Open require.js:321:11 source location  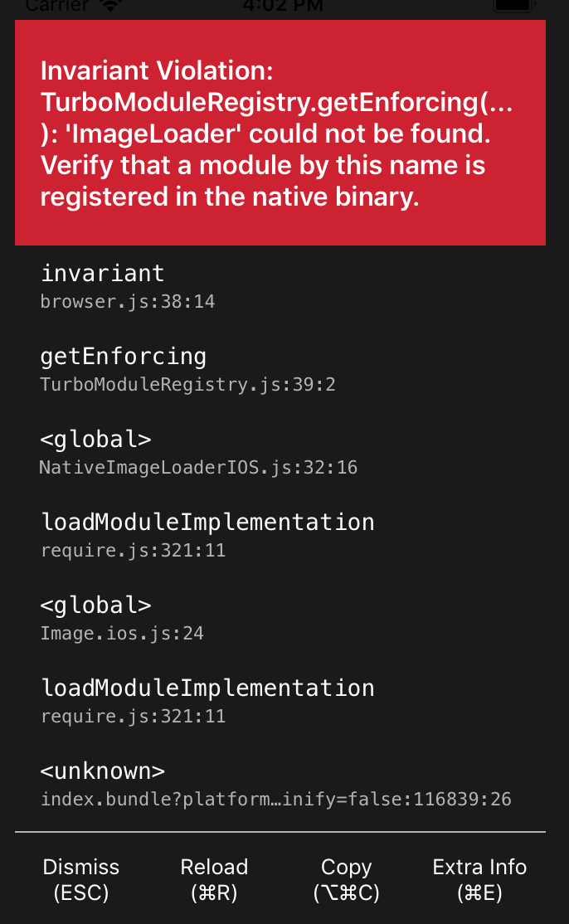[x=133, y=716]
